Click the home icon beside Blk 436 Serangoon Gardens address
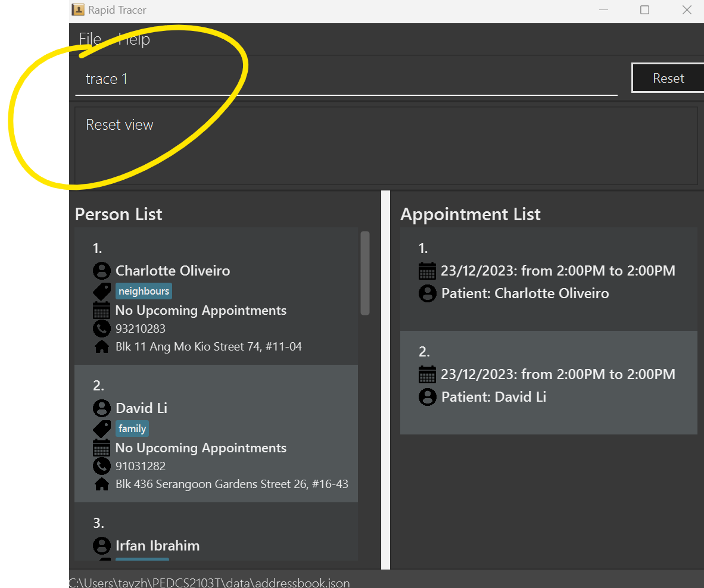This screenshot has width=704, height=588. point(102,484)
